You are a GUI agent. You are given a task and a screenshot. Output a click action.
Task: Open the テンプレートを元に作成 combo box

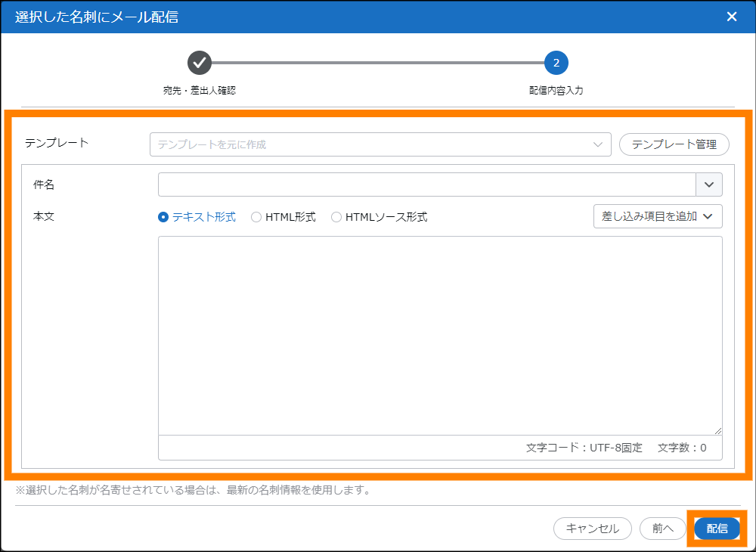pos(370,144)
